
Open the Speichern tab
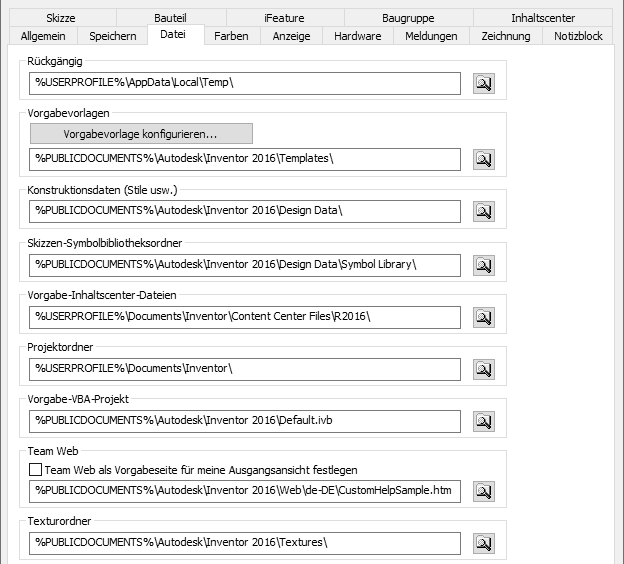pos(113,36)
